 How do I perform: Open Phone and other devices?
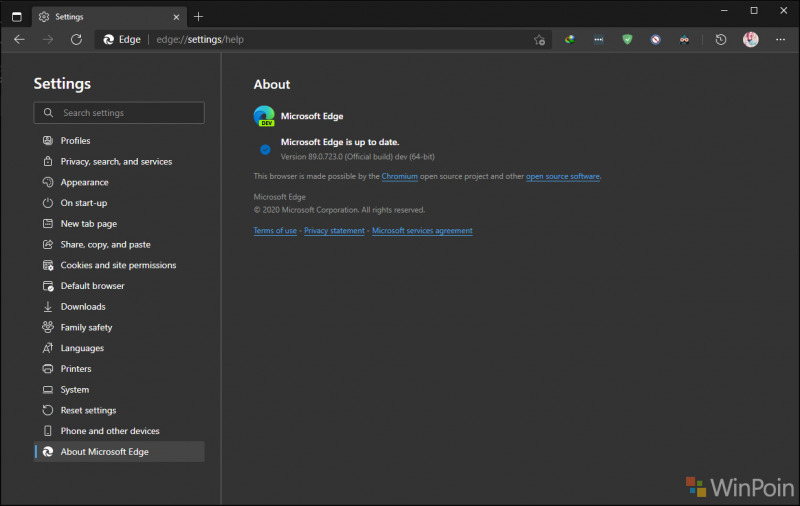[x=119, y=431]
